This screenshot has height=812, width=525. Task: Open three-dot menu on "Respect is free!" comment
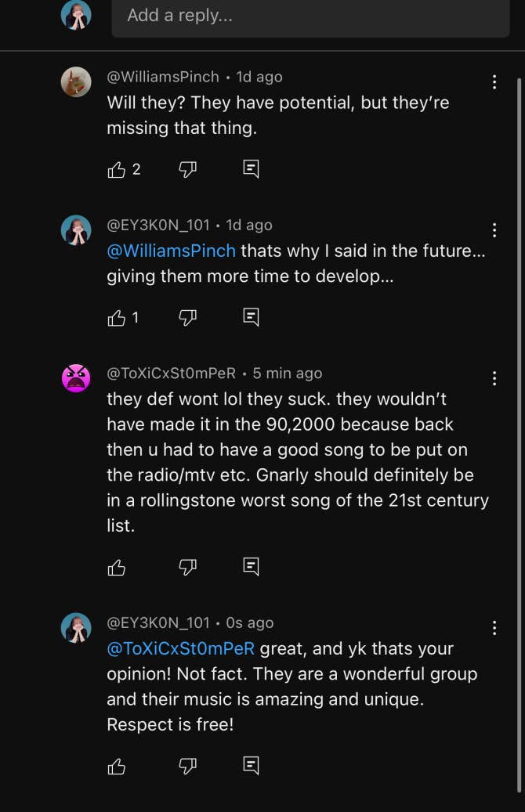494,628
